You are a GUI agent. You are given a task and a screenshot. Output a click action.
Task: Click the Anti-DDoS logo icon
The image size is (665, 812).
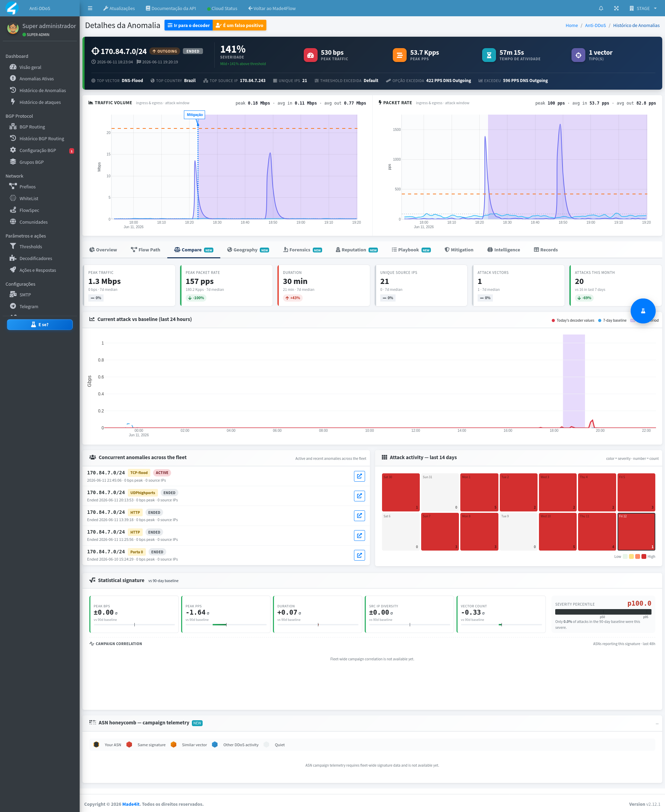pos(12,8)
